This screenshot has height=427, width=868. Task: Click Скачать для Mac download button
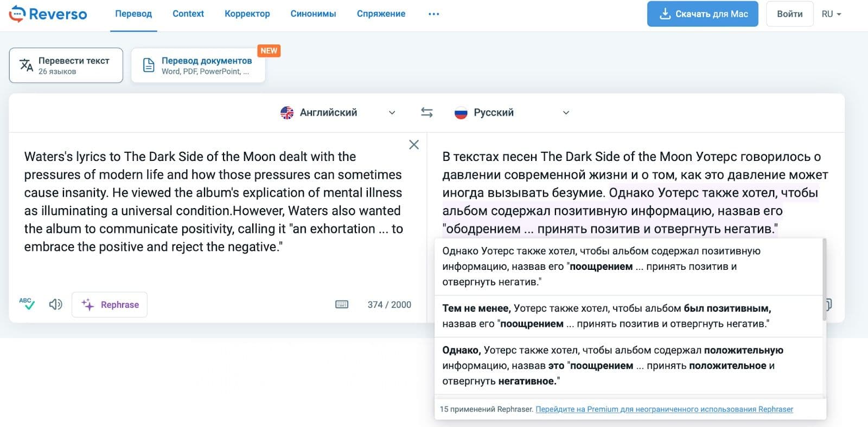pyautogui.click(x=702, y=14)
